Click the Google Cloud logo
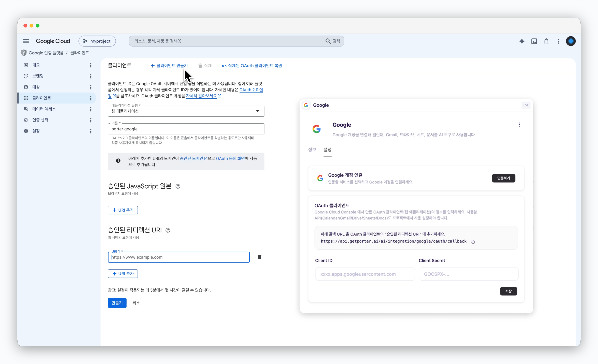 (53, 41)
